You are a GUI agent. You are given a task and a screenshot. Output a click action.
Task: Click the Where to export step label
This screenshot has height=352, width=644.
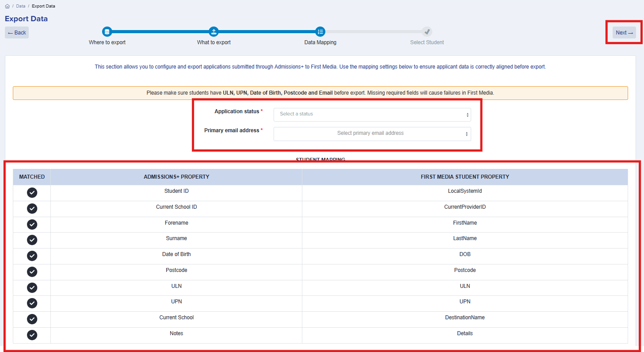[107, 42]
